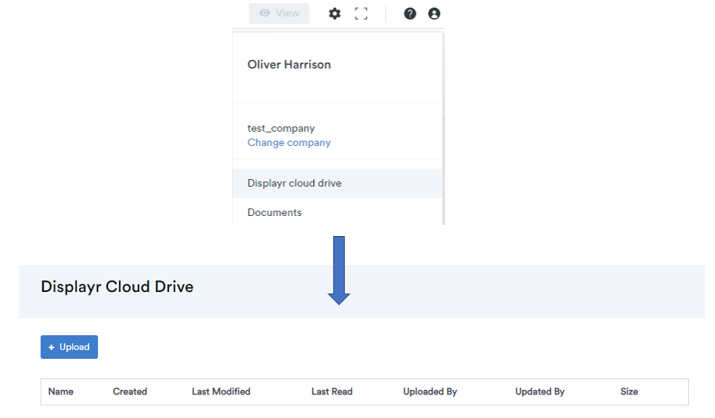Toggle fullscreen mode icon
Screen dimensions: 715x418
[361, 14]
